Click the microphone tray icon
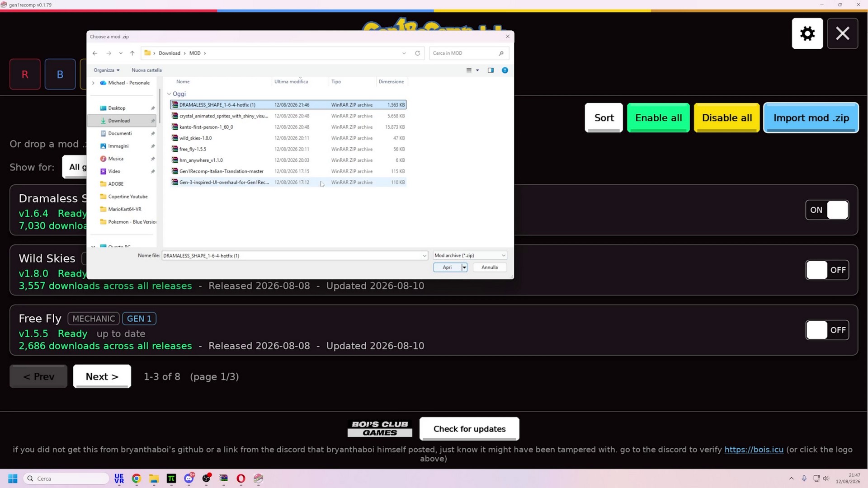The height and width of the screenshot is (488, 868). (804, 479)
